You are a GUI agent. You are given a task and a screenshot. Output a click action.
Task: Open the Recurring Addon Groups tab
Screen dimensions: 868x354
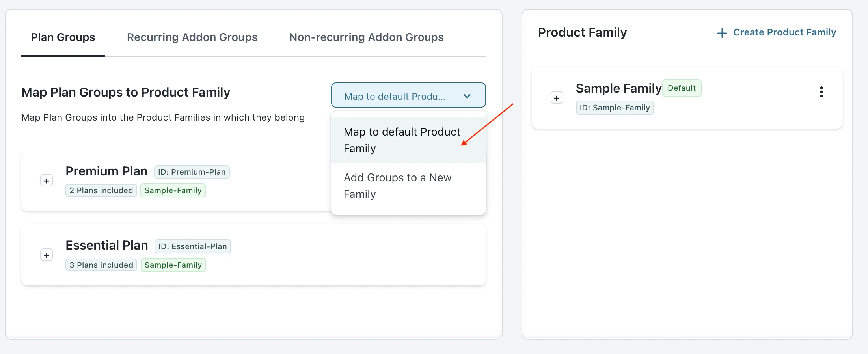coord(192,37)
